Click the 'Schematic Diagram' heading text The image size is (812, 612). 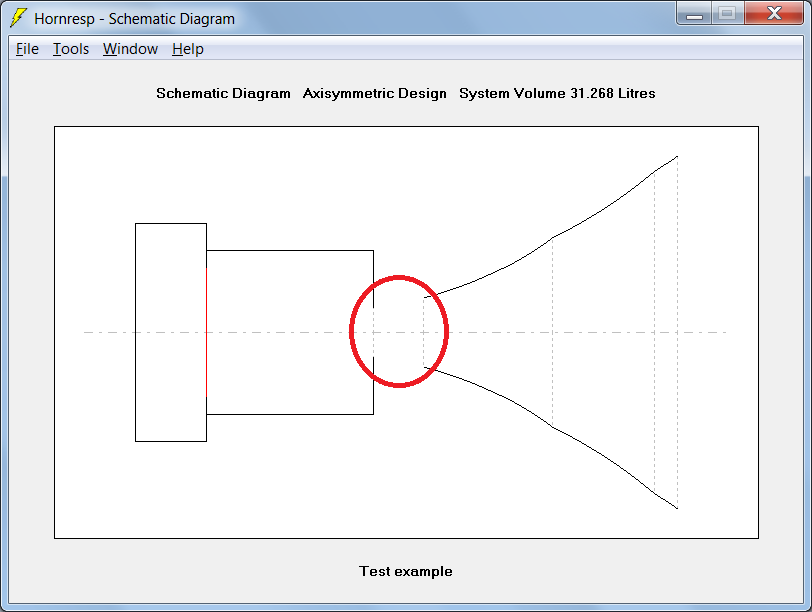223,93
